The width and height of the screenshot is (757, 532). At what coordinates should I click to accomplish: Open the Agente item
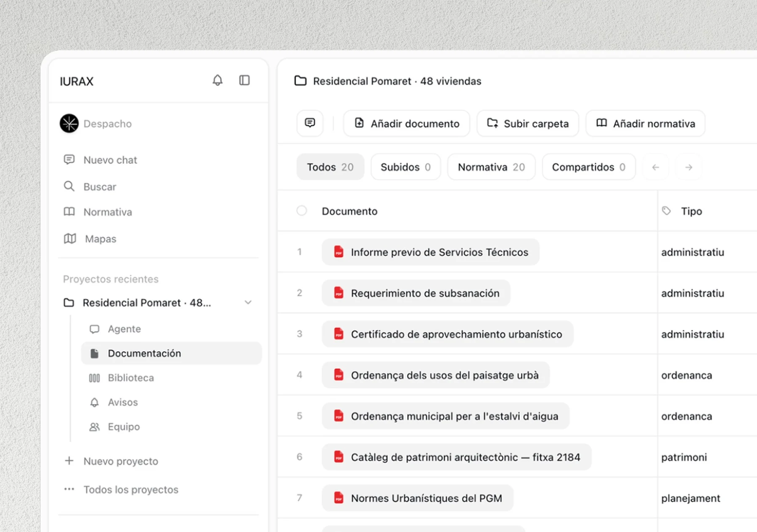[115, 329]
